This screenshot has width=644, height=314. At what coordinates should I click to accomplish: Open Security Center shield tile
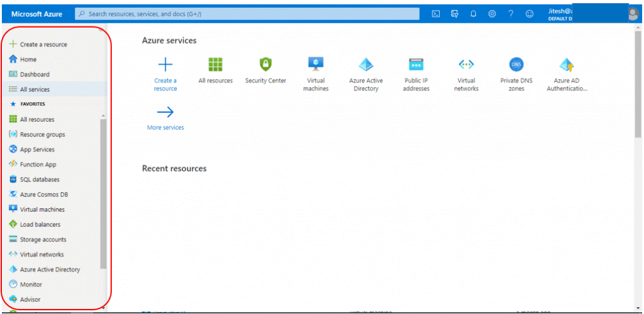click(x=266, y=70)
